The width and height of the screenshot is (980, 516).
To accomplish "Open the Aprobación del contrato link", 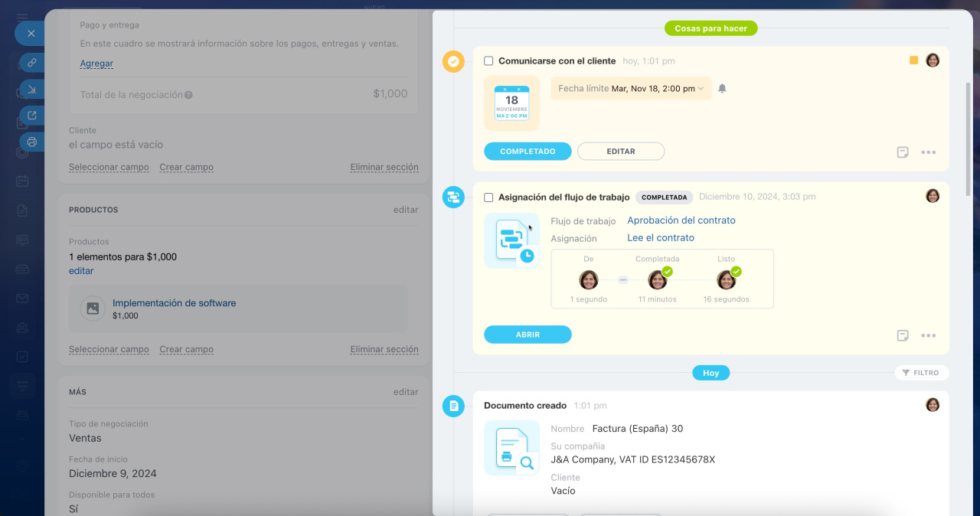I will click(681, 220).
